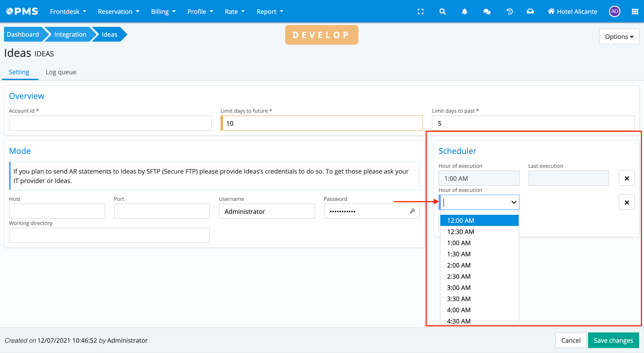Click the notifications bell icon

pyautogui.click(x=464, y=11)
